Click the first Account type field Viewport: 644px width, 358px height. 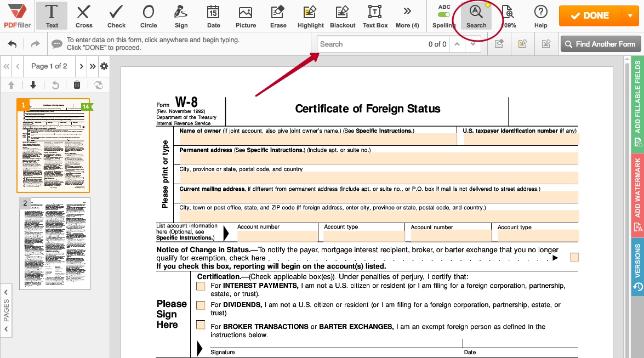(364, 236)
